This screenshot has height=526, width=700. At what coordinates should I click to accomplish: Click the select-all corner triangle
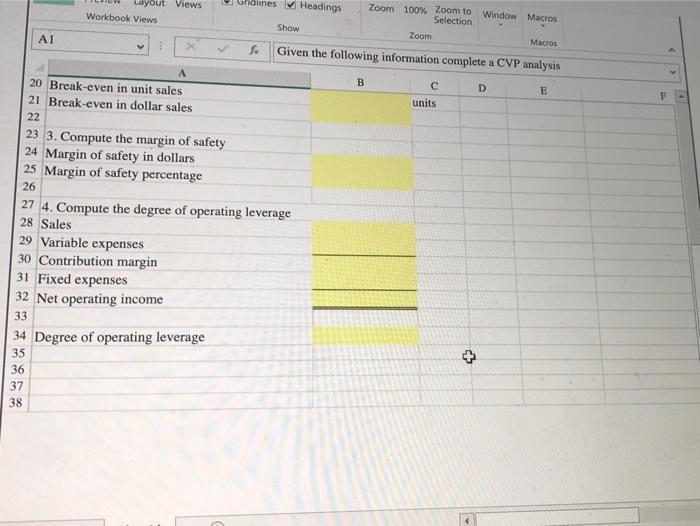[39, 67]
